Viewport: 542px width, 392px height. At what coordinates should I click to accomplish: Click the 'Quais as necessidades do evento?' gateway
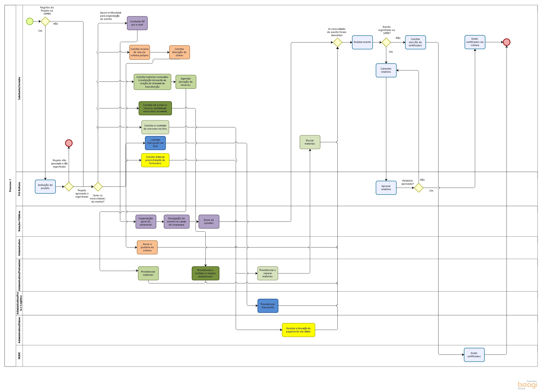tap(98, 187)
